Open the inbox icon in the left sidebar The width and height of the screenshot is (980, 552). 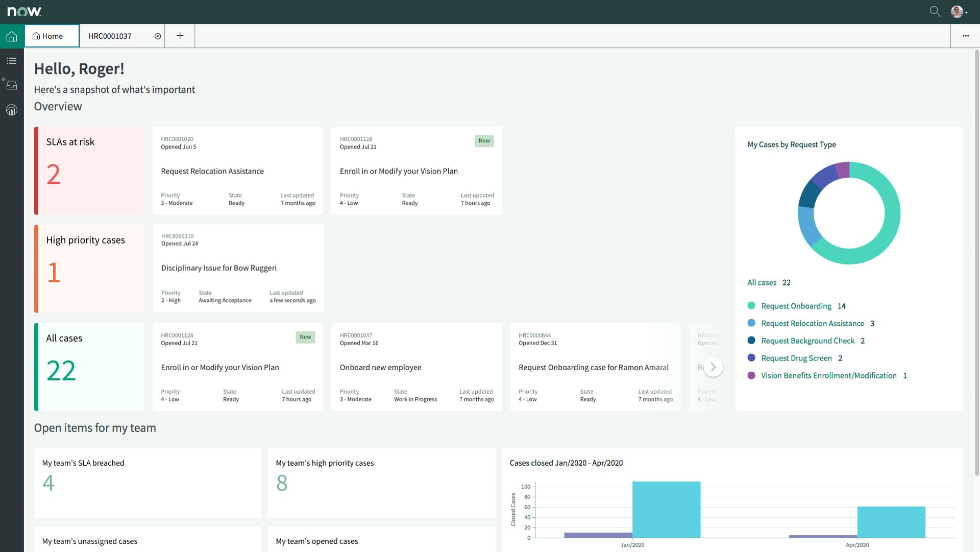tap(11, 85)
